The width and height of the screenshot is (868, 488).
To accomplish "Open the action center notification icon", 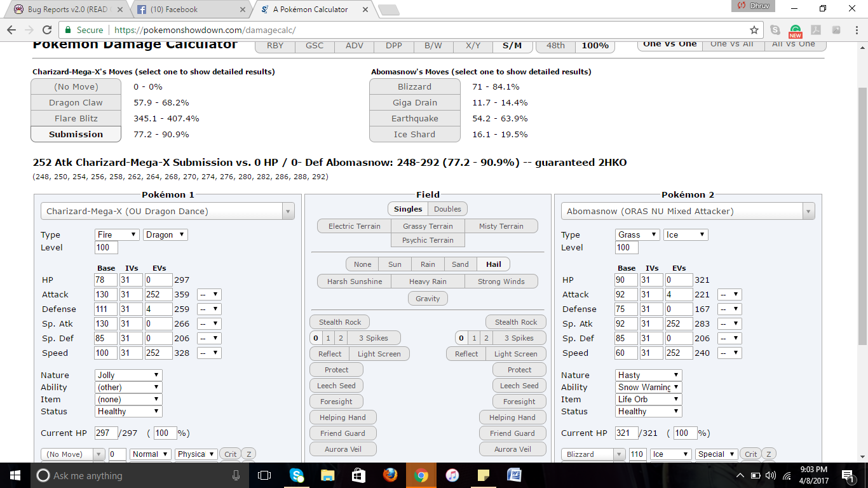I will pyautogui.click(x=847, y=475).
